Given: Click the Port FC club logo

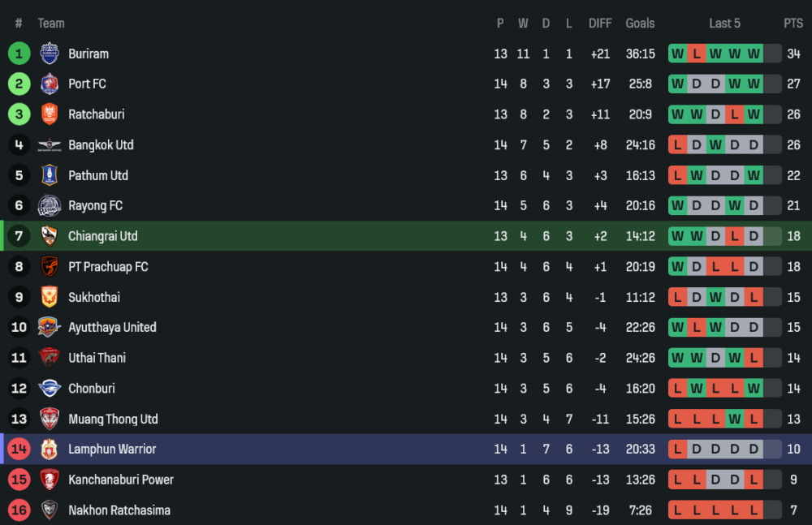Looking at the screenshot, I should (50, 84).
